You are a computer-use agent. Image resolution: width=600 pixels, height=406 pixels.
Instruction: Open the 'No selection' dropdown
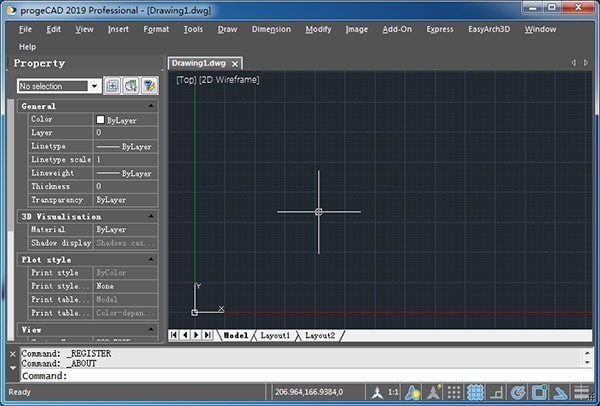pyautogui.click(x=94, y=87)
